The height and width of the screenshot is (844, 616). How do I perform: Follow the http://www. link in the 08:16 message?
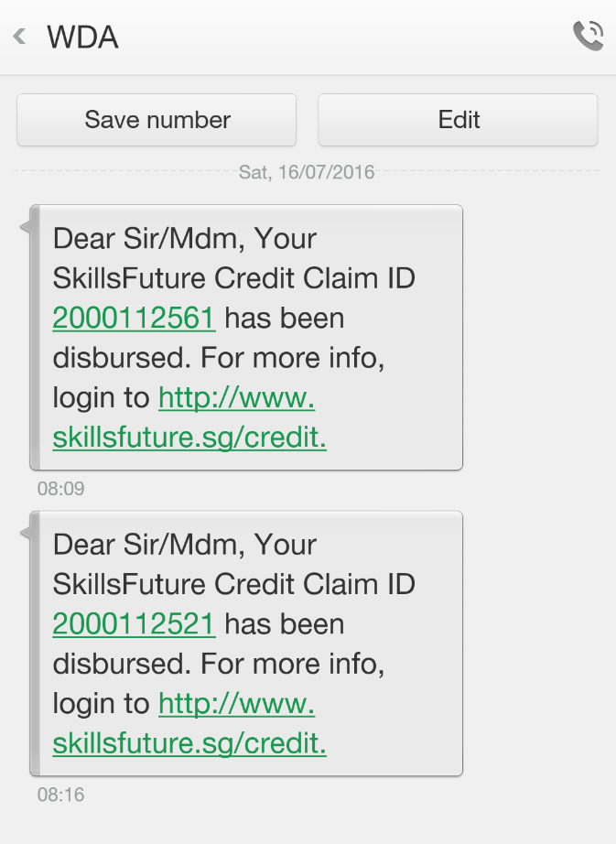pos(236,704)
